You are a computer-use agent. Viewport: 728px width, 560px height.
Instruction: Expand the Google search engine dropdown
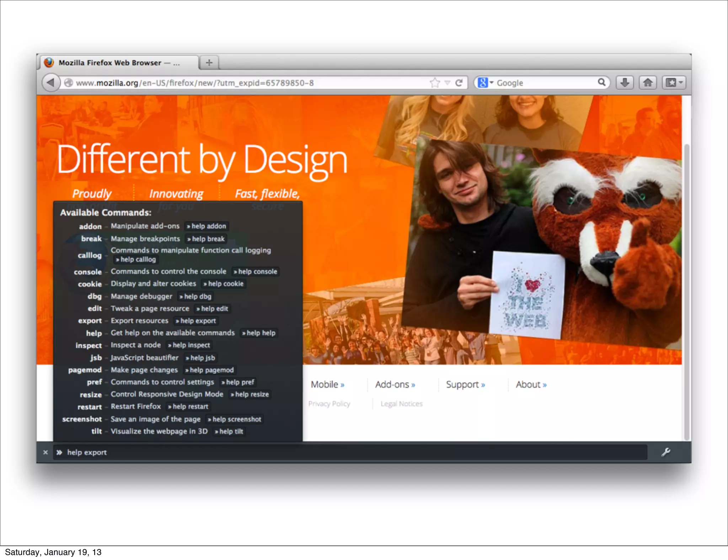485,83
